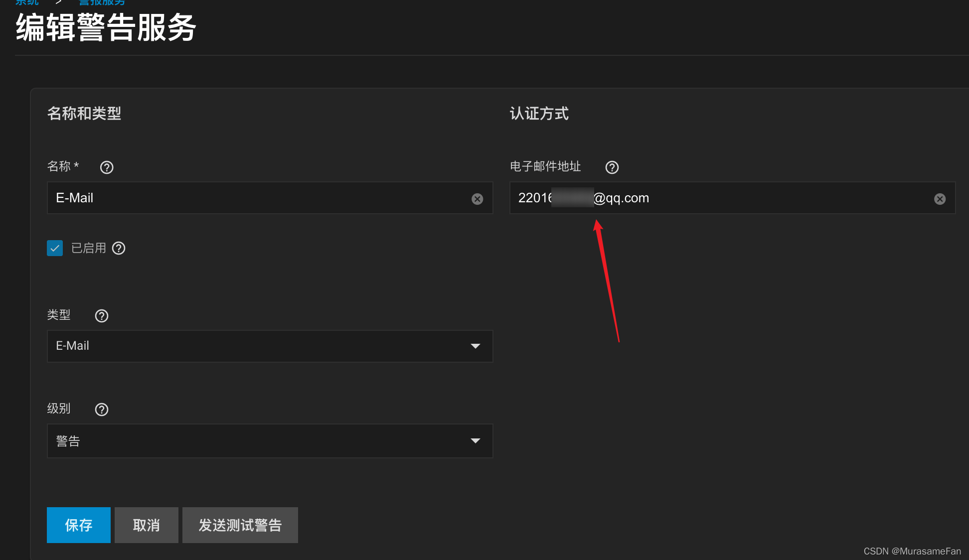Screen dimensions: 969x560
Task: Click into the 名称 E-Mail text field
Action: point(249,198)
